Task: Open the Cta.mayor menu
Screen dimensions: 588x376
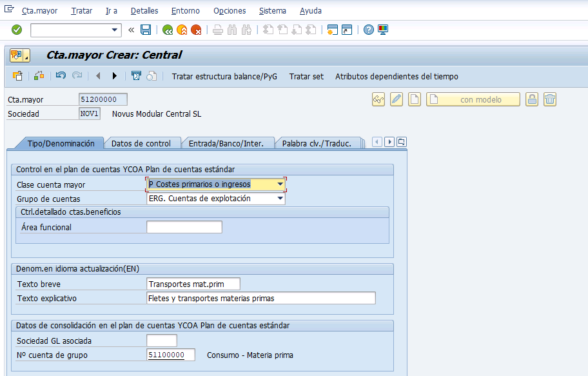Action: click(x=40, y=11)
